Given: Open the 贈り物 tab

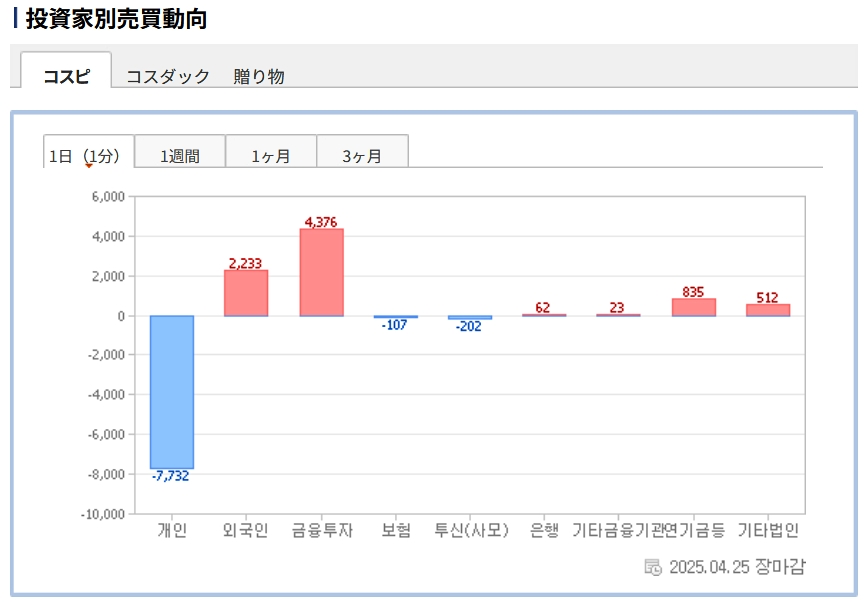Looking at the screenshot, I should (x=259, y=76).
